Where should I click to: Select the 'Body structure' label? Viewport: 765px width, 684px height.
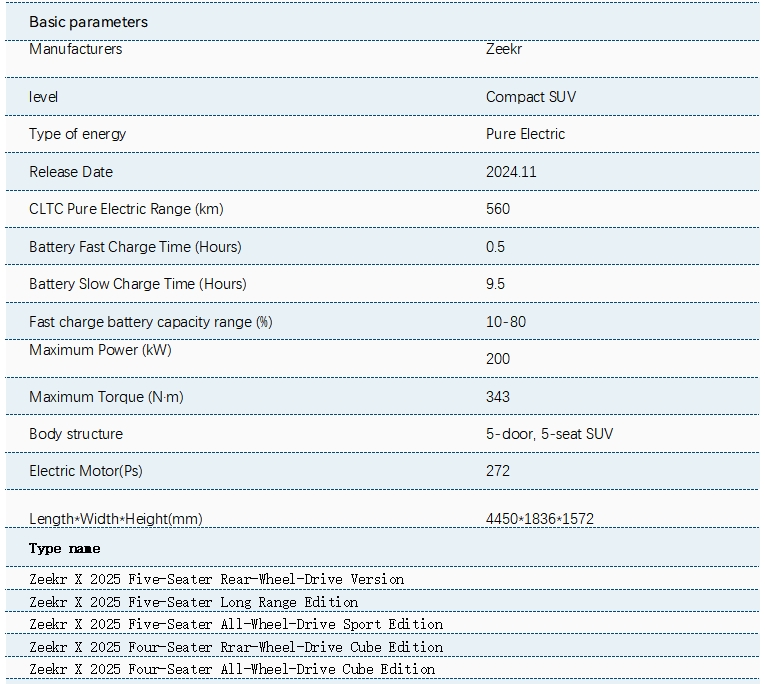(x=76, y=434)
